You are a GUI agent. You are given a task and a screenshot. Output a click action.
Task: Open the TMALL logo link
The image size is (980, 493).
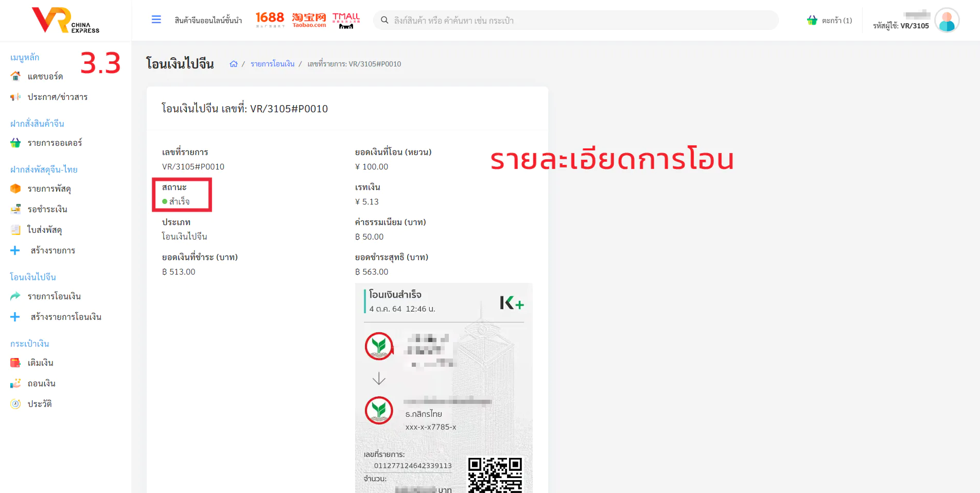pyautogui.click(x=346, y=20)
